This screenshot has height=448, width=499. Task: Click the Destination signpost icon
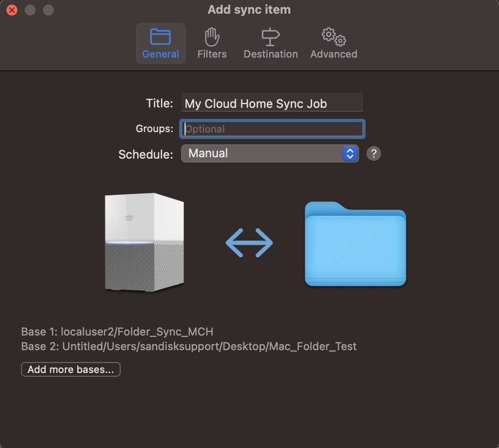click(271, 36)
